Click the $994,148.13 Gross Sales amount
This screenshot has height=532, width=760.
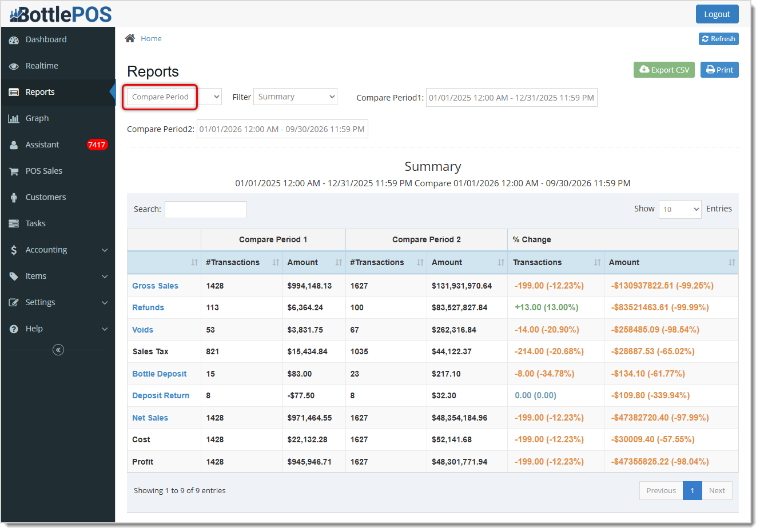[x=309, y=286]
